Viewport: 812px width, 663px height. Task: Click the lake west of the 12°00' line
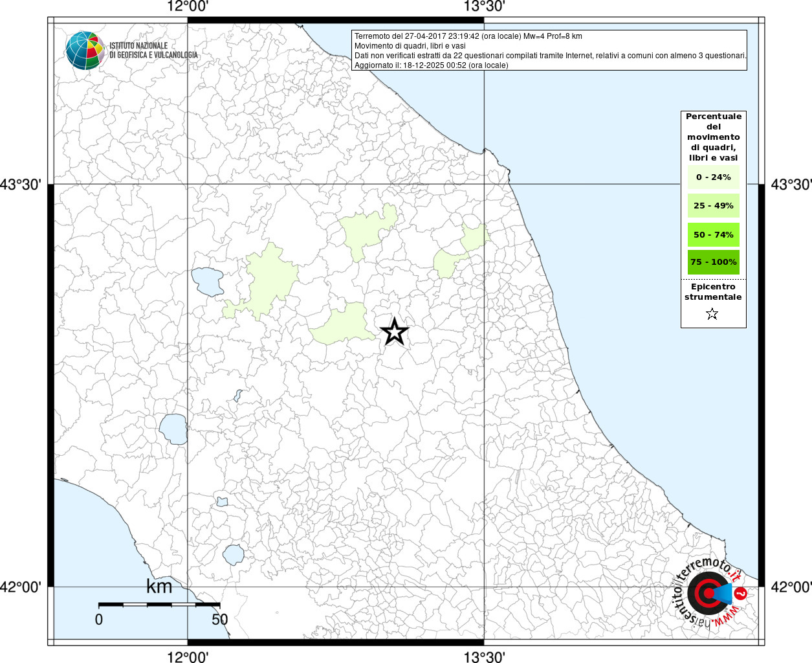click(173, 429)
